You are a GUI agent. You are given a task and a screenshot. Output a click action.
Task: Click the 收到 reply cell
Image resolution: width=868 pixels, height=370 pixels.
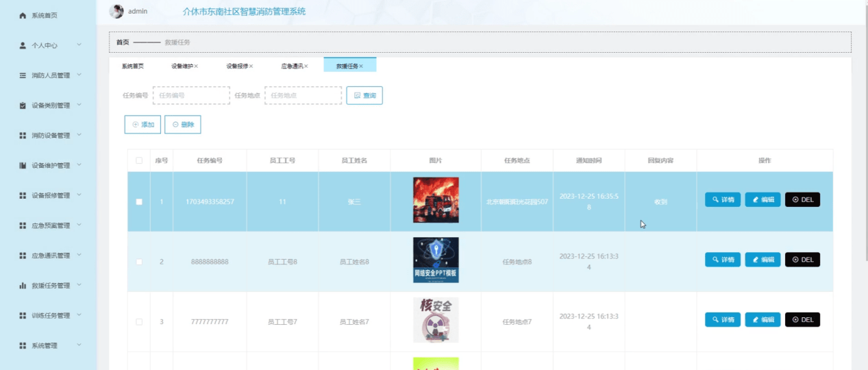[x=660, y=202]
